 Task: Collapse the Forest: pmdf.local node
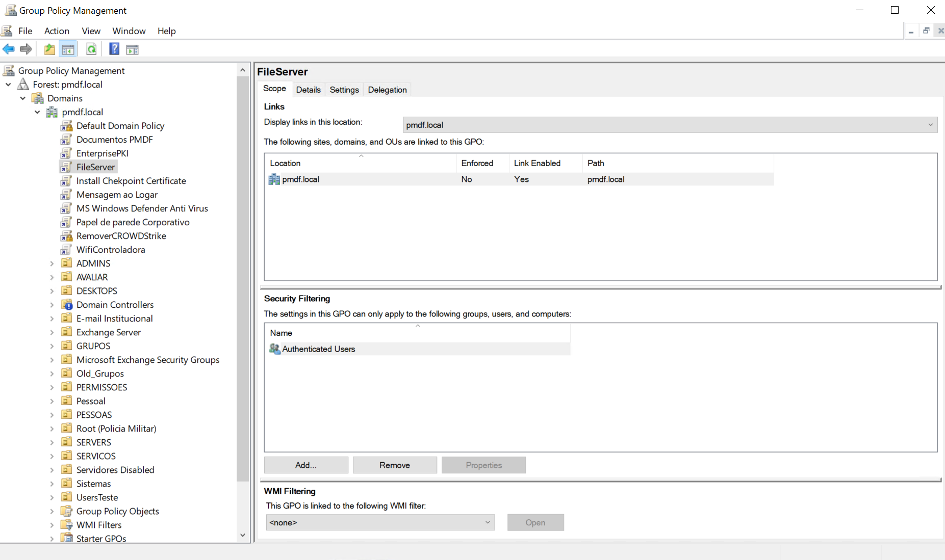[8, 85]
